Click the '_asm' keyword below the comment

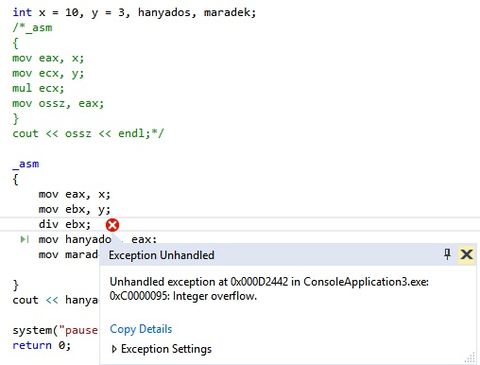[26, 164]
